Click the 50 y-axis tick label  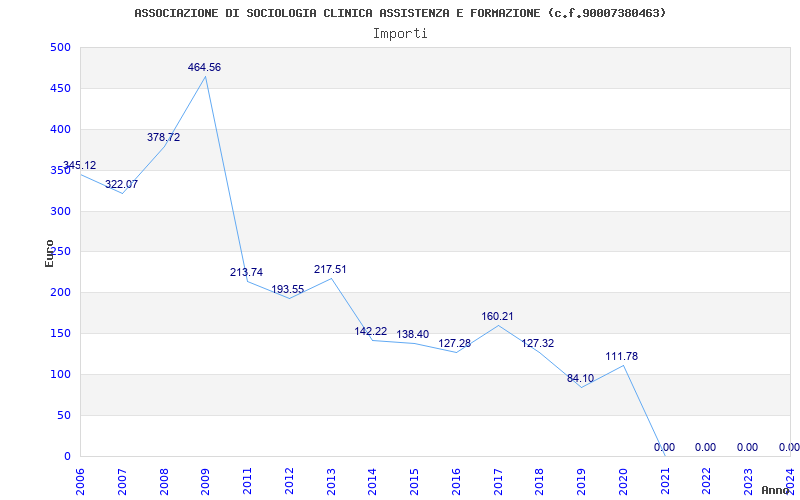pos(64,415)
